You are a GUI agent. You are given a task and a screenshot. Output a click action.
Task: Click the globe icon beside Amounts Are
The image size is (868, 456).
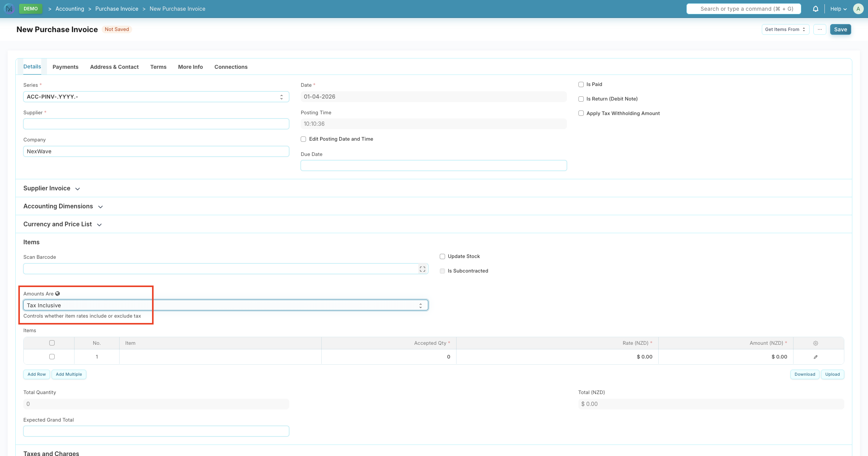(x=58, y=294)
